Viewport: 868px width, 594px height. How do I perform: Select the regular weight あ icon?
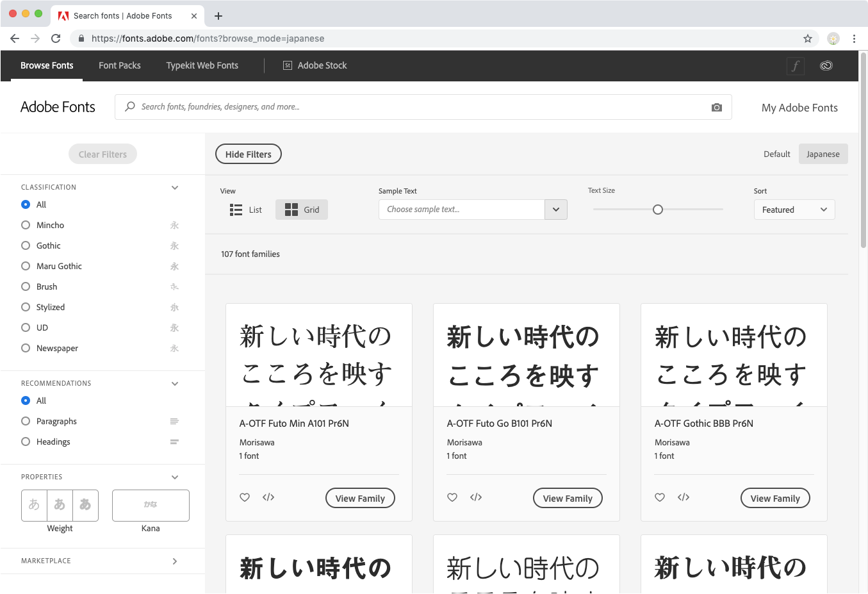60,505
